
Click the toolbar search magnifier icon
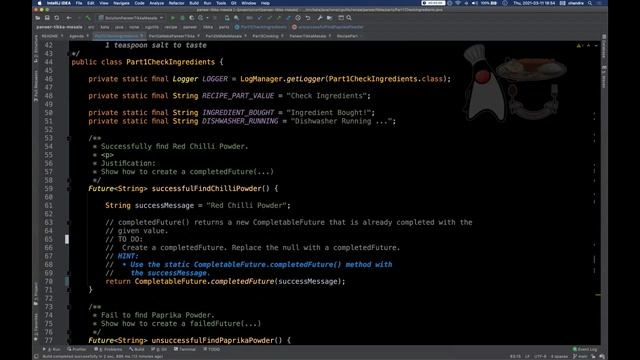click(x=349, y=18)
